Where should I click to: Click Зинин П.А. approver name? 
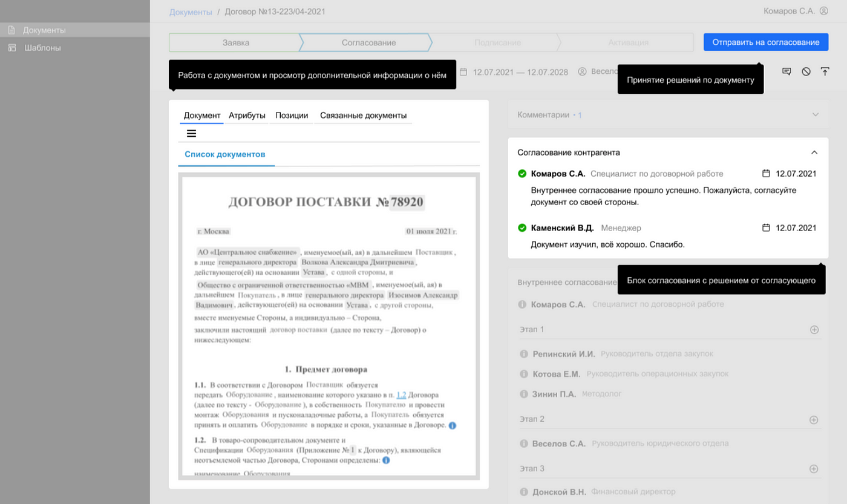pyautogui.click(x=554, y=394)
